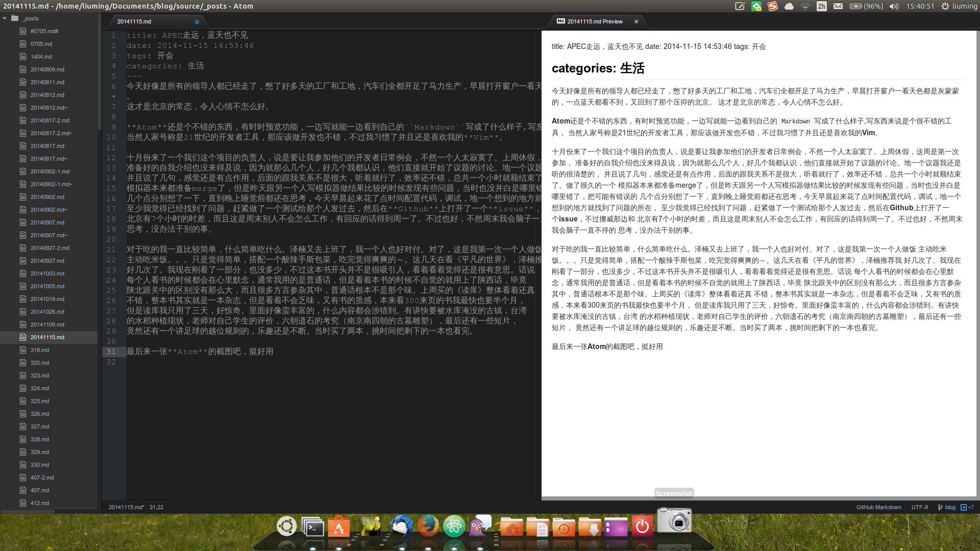Launch Screenshot camera app in dock
Screen dimensions: 980x551
tap(674, 520)
